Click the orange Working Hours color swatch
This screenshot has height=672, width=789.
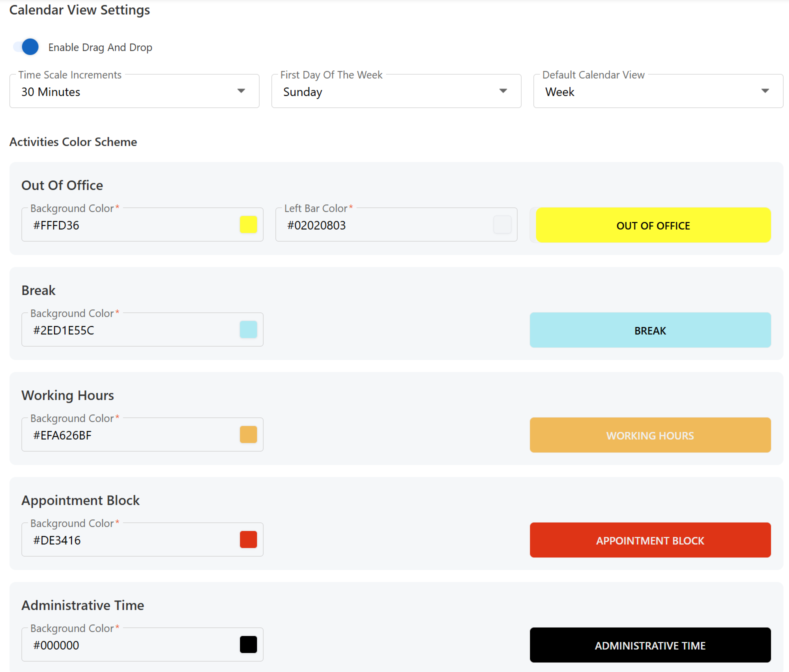pos(248,434)
